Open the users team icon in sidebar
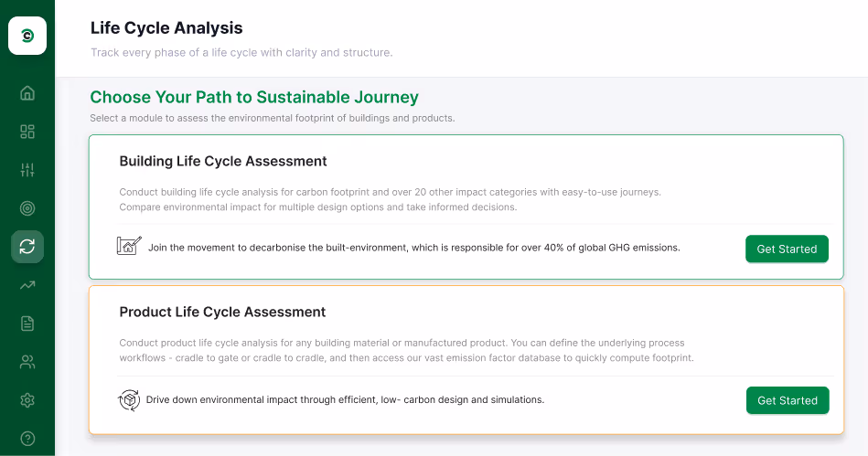The height and width of the screenshot is (456, 868). (x=27, y=362)
